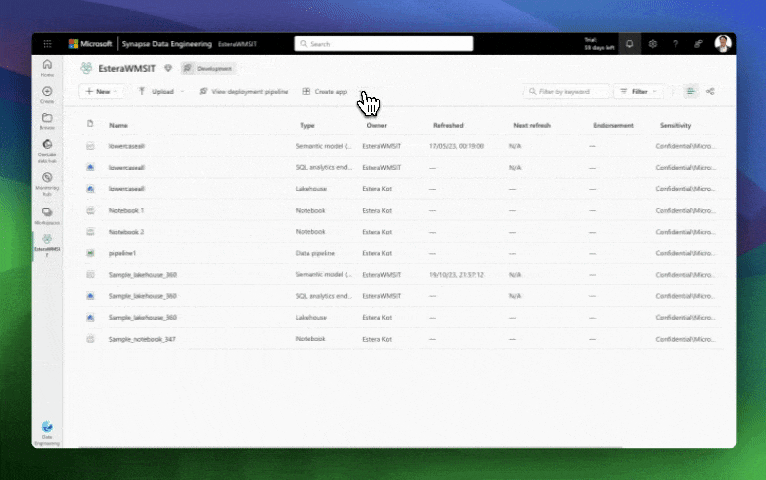766x480 pixels.
Task: Click icon of Sample_lakehouse_360 SQL analytics endpoint
Action: pos(90,296)
